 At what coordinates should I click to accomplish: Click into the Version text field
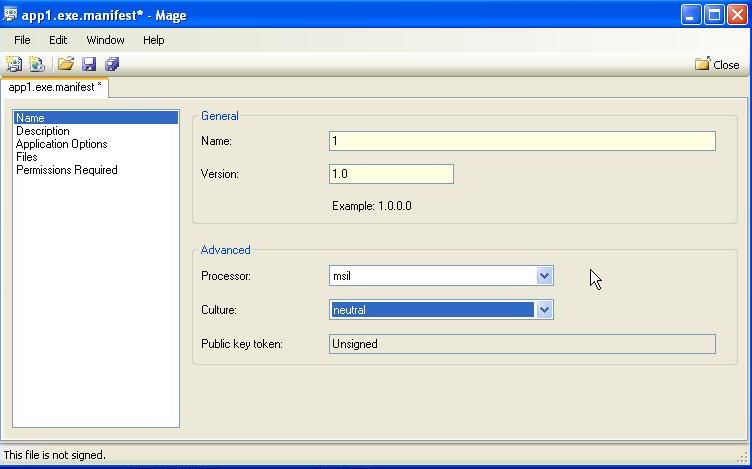[391, 174]
